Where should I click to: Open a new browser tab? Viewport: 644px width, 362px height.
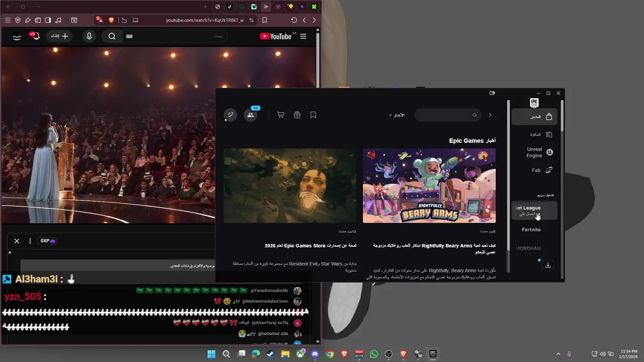click(205, 7)
